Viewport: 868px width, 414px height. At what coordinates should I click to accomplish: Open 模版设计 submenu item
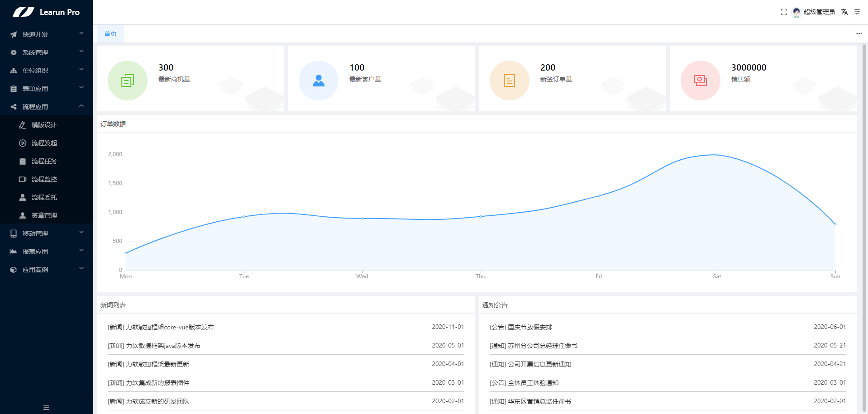[47, 125]
